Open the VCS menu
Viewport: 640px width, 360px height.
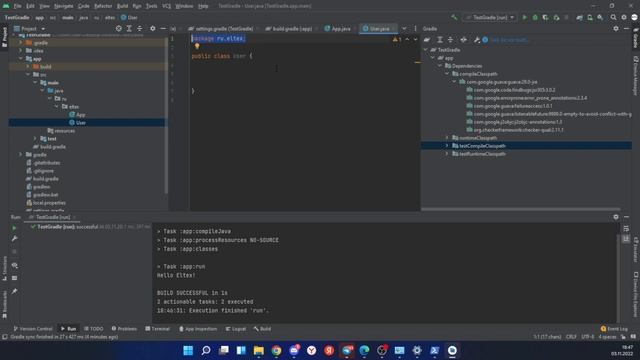click(167, 6)
